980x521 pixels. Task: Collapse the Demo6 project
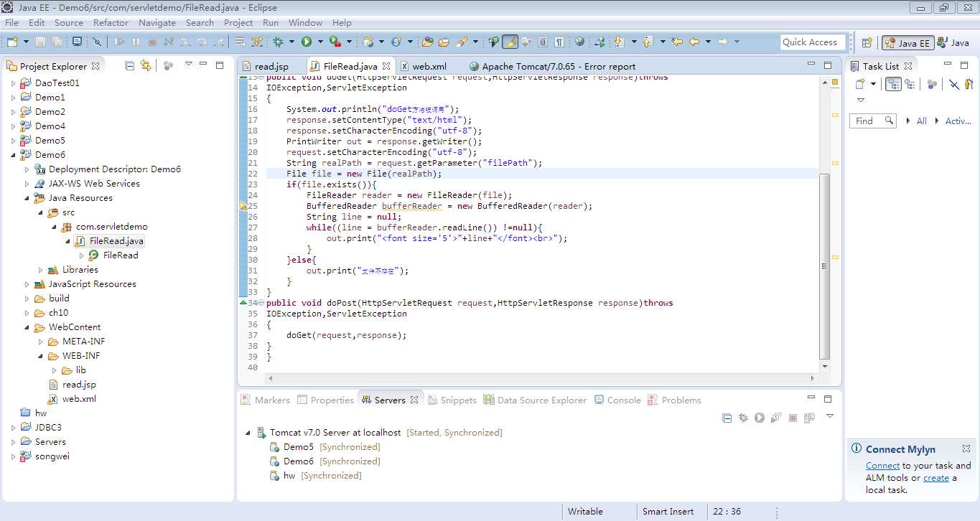coord(13,155)
